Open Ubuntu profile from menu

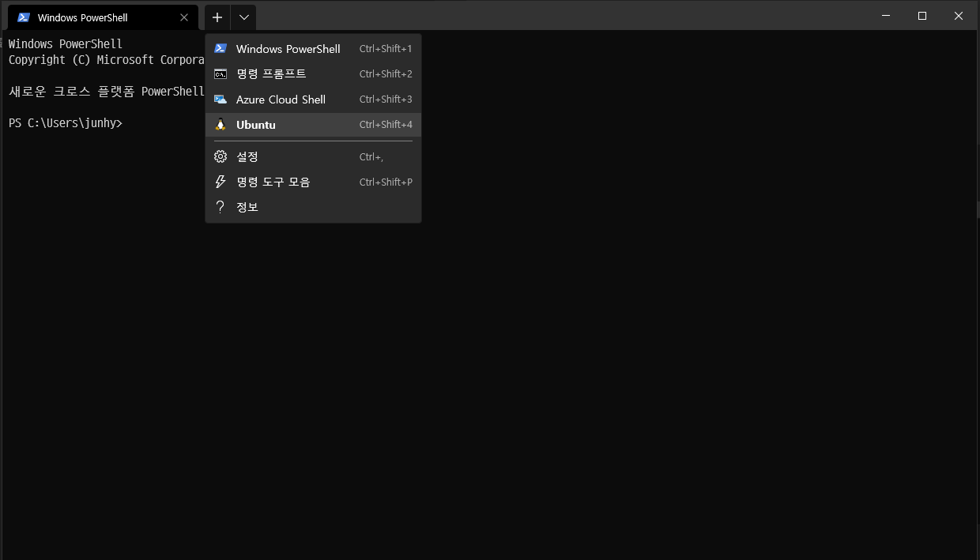pos(313,125)
